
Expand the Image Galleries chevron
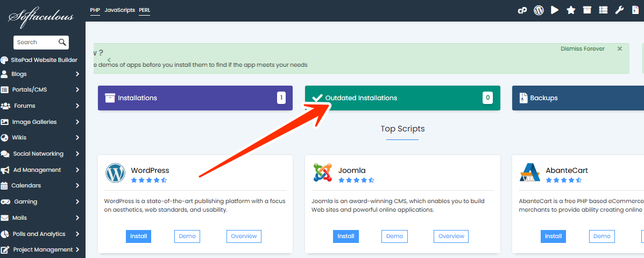click(77, 122)
